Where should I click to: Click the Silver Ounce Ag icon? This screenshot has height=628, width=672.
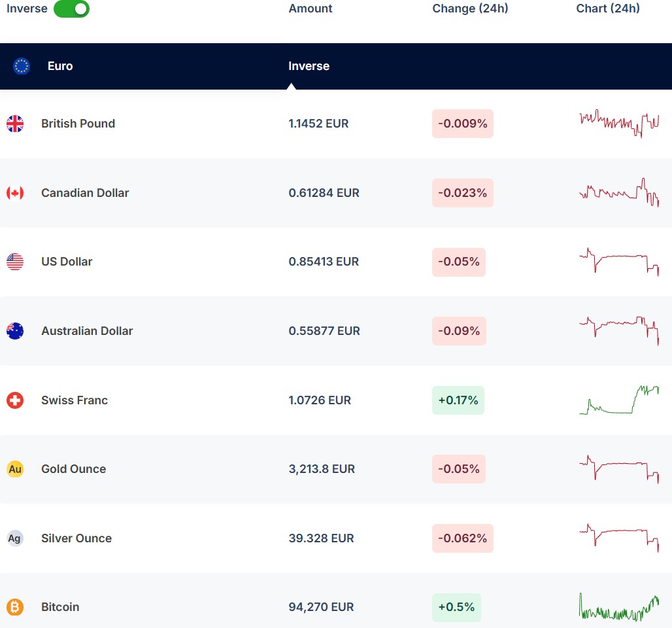point(15,538)
